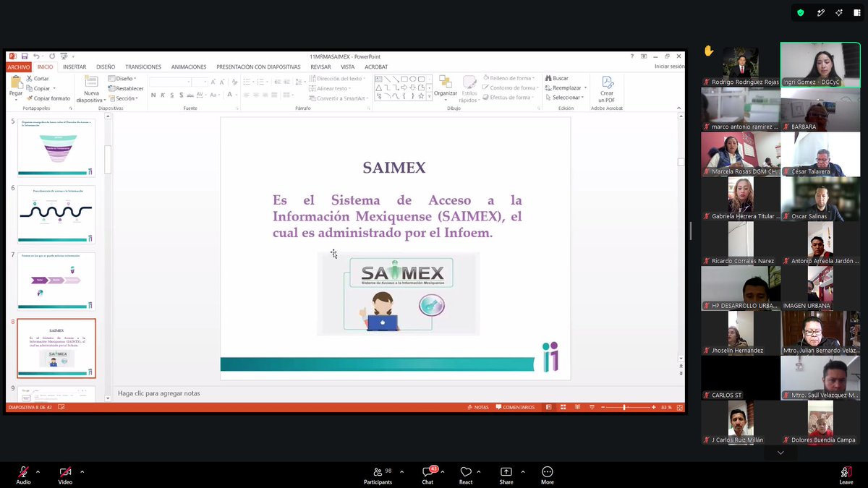The image size is (868, 488).
Task: Collapse the PowerPoint ribbon with the chevron
Action: pos(679,108)
